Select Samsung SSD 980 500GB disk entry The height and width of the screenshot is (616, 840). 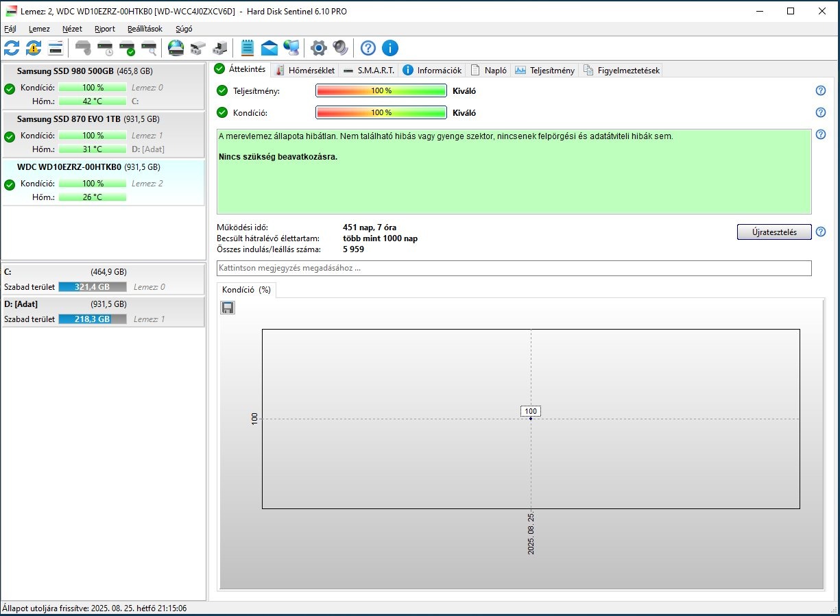coord(103,86)
